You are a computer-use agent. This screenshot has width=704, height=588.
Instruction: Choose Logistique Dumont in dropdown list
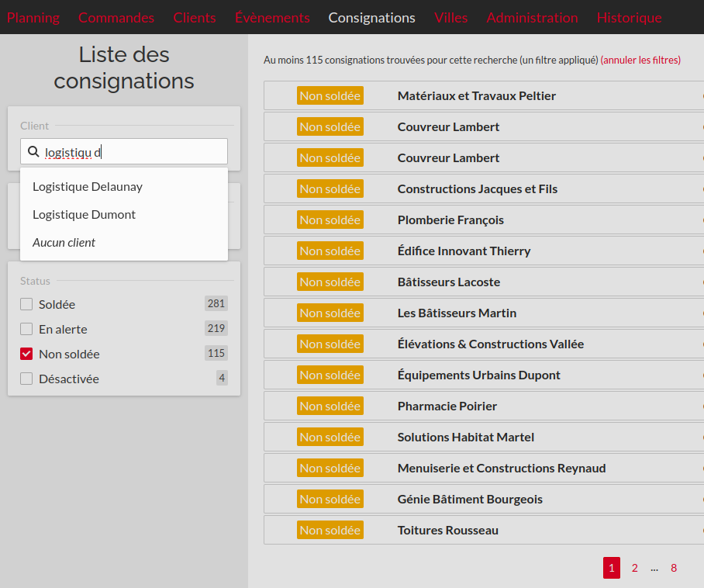pos(84,214)
